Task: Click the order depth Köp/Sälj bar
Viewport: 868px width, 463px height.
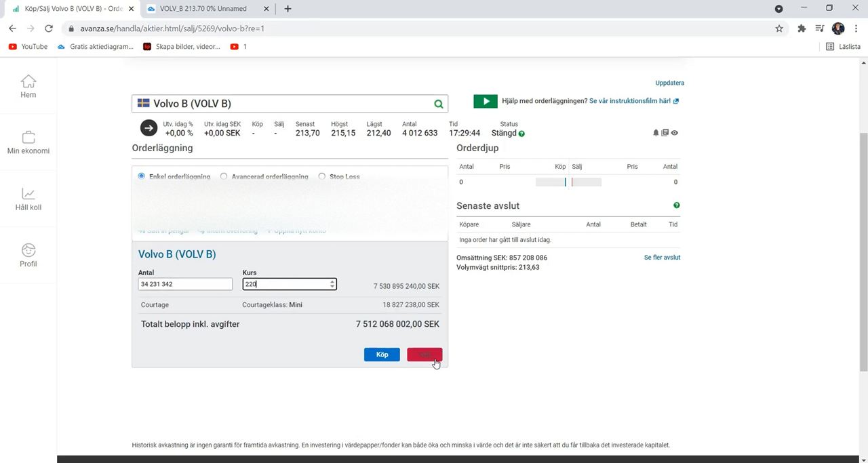Action: [x=568, y=182]
